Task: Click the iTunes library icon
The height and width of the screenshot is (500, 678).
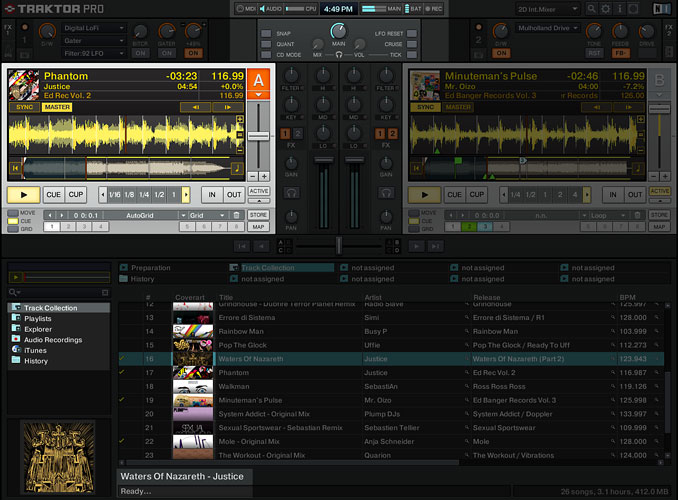Action: (16, 350)
